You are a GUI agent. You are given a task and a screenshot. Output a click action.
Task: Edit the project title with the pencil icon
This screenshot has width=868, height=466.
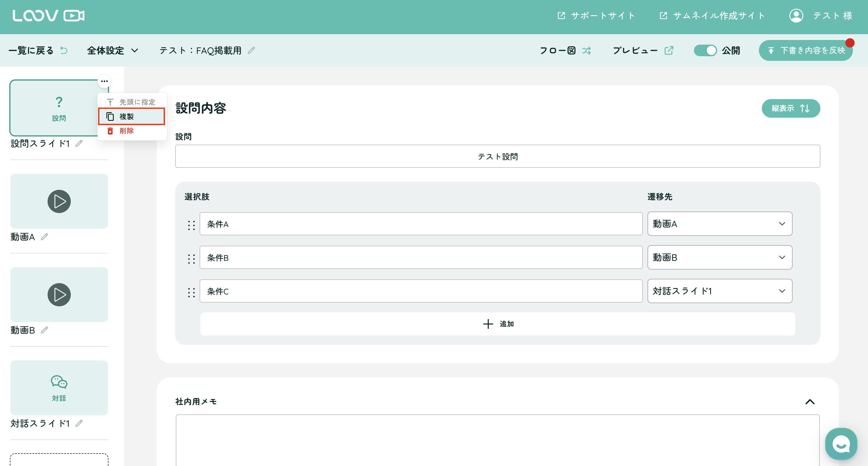(251, 50)
